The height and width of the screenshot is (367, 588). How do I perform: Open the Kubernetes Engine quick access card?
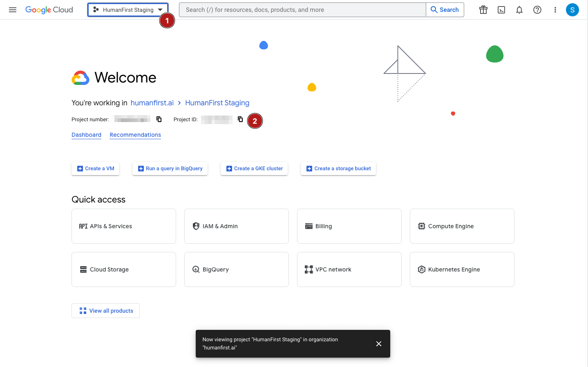click(x=462, y=269)
